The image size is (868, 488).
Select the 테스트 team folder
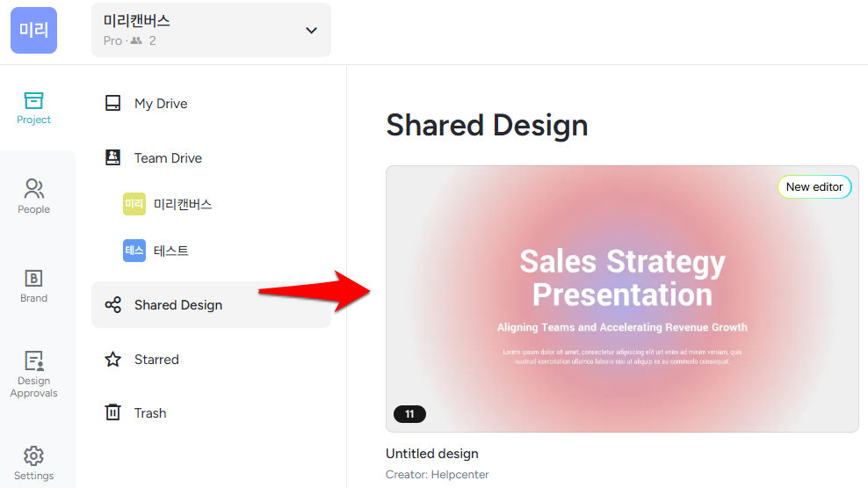[170, 251]
